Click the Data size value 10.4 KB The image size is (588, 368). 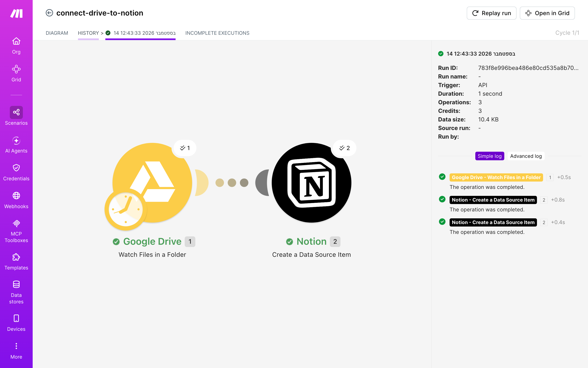[488, 120]
